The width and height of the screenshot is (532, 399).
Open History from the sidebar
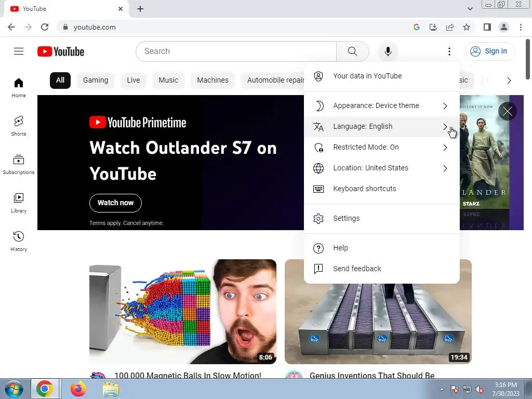(x=19, y=241)
